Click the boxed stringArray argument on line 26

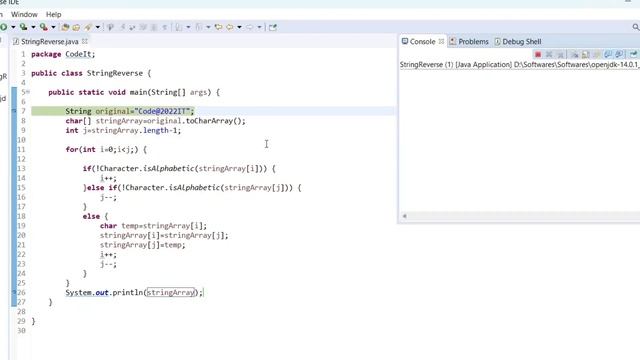pos(171,293)
